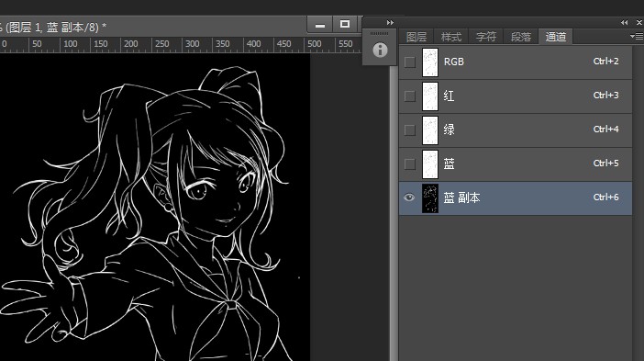644x361 pixels.
Task: Select the 通道 (Channels) tab
Action: click(x=556, y=37)
